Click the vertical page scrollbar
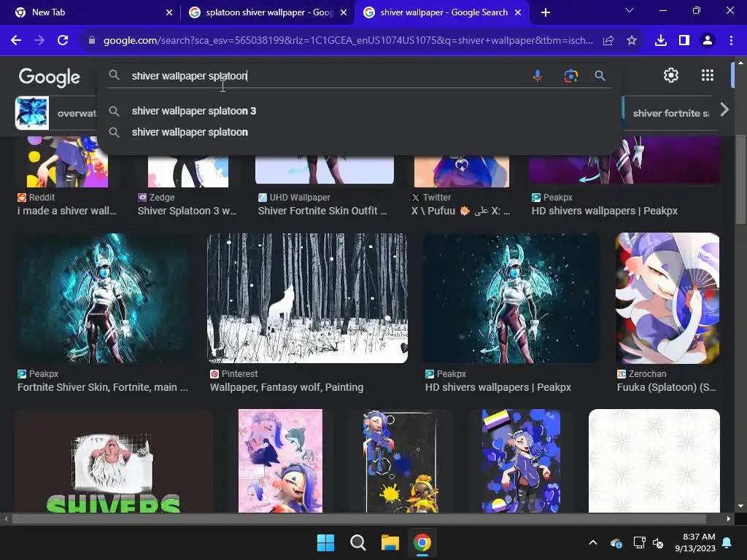The height and width of the screenshot is (560, 747). pyautogui.click(x=740, y=181)
